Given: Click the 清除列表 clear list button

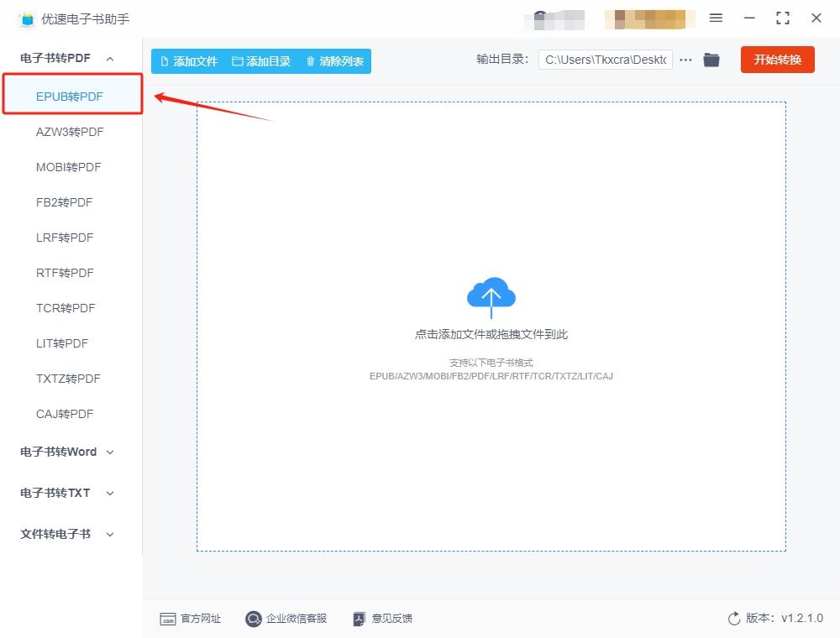Looking at the screenshot, I should (335, 61).
